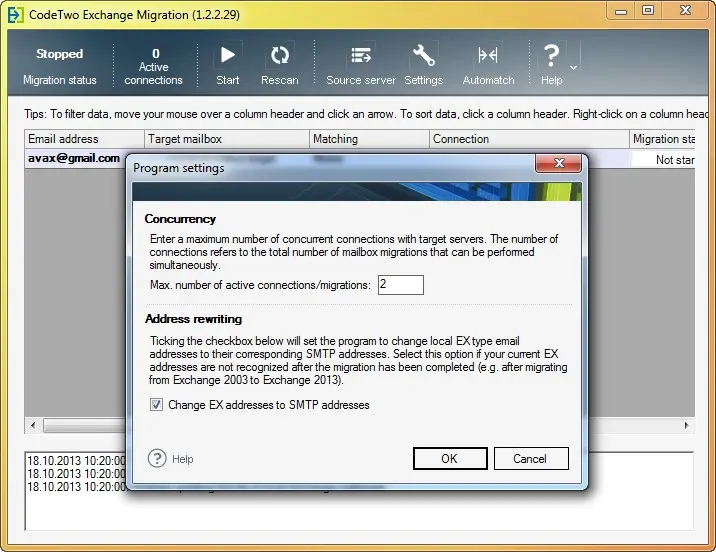The width and height of the screenshot is (716, 552).
Task: Click the Not started status cell
Action: [x=663, y=159]
